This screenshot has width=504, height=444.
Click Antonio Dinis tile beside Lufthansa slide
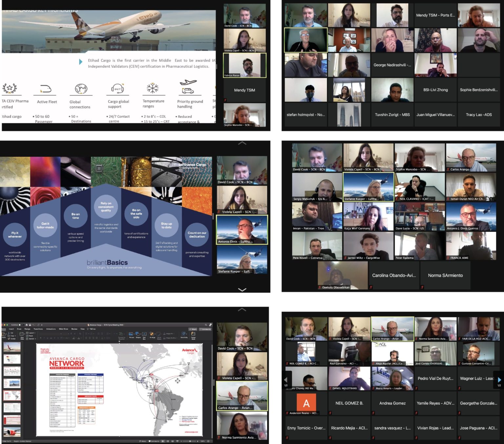point(242,230)
